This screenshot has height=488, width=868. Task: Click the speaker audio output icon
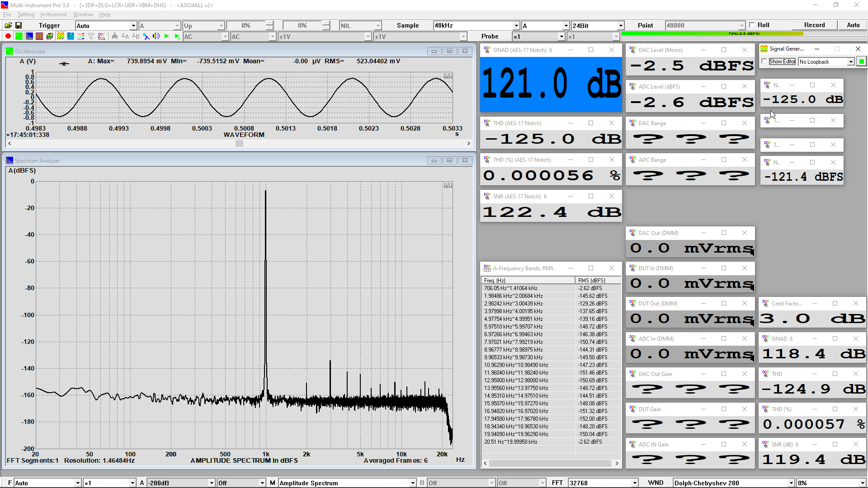pyautogui.click(x=156, y=36)
